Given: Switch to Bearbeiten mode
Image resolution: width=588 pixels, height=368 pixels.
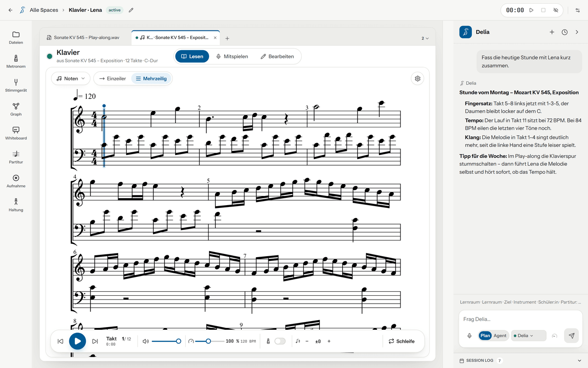Looking at the screenshot, I should pyautogui.click(x=277, y=57).
